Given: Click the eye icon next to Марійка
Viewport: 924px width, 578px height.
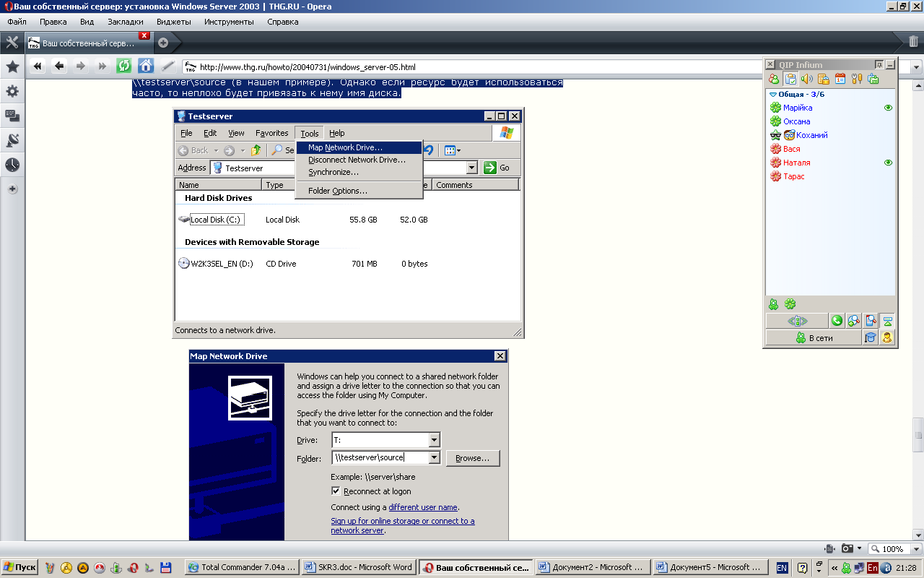Looking at the screenshot, I should pyautogui.click(x=888, y=108).
